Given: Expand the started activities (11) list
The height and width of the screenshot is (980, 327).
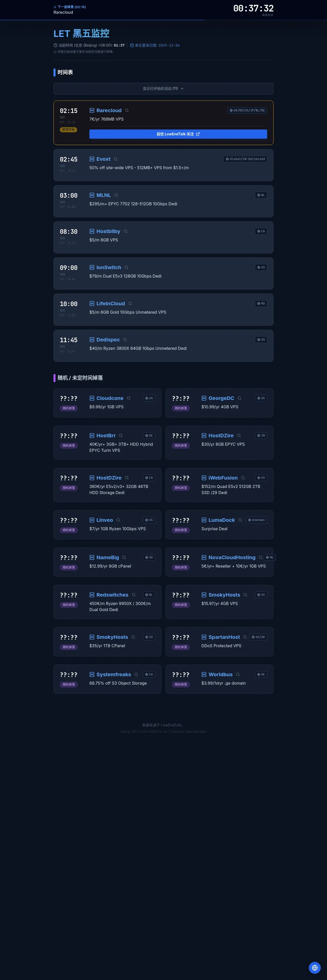Looking at the screenshot, I should [163, 88].
